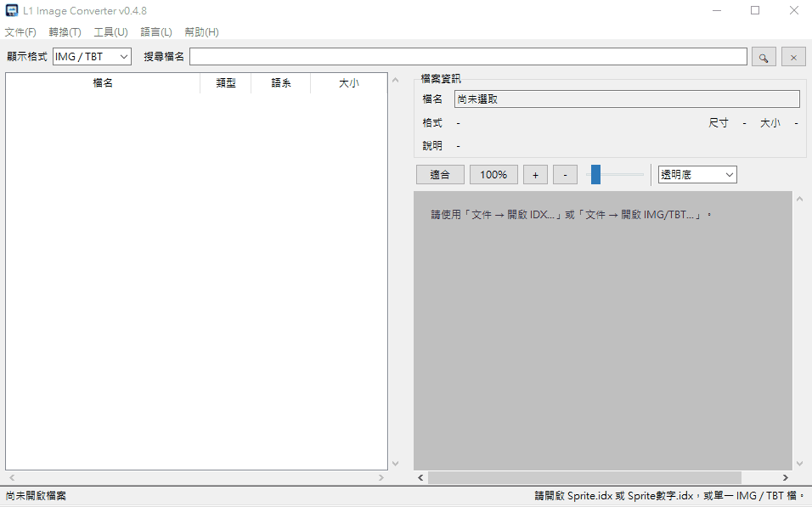Click the 檔名 field showing 尚未選取

click(627, 99)
